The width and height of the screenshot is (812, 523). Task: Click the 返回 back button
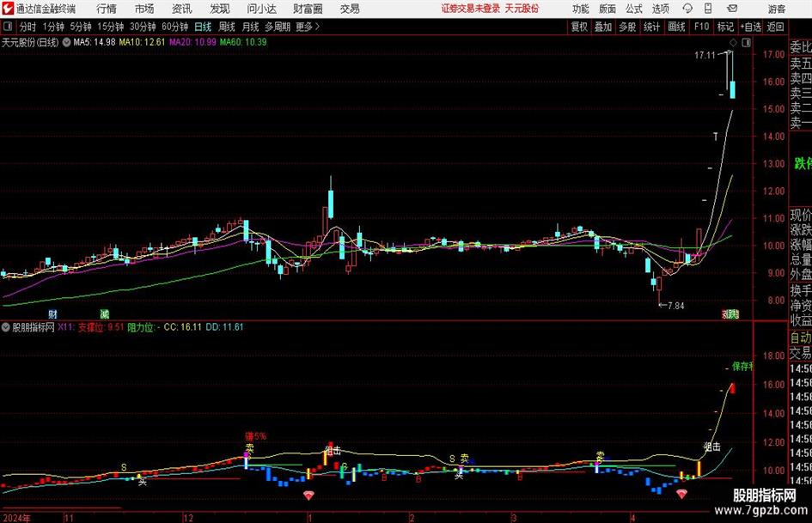pos(775,27)
